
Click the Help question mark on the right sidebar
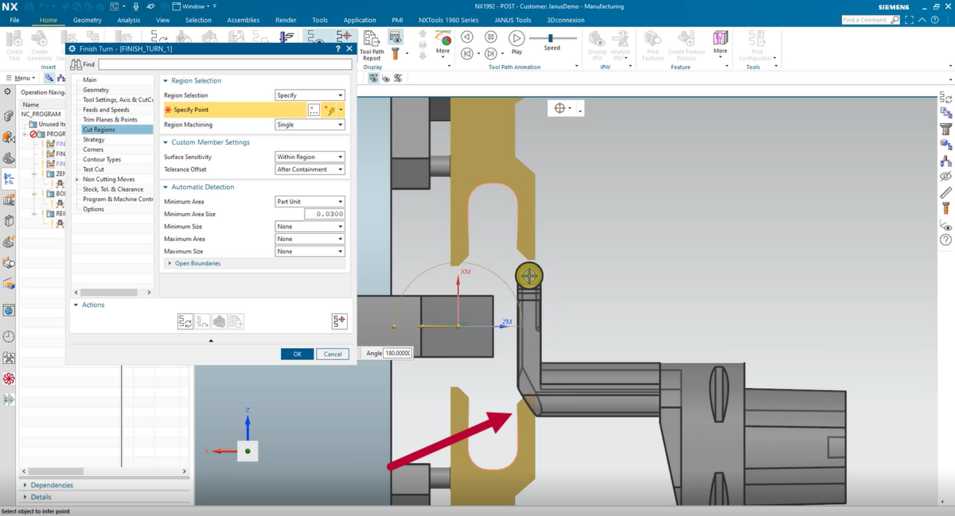946,240
